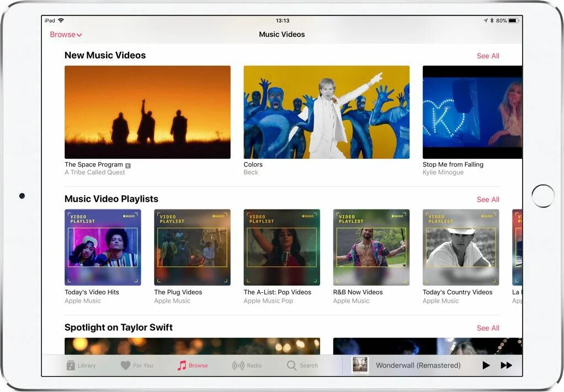
Task: Tap Today's Country Videos title text
Action: coord(457,292)
